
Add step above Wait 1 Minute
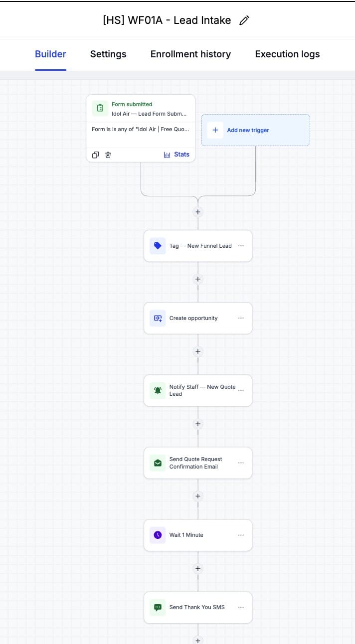pyautogui.click(x=198, y=496)
